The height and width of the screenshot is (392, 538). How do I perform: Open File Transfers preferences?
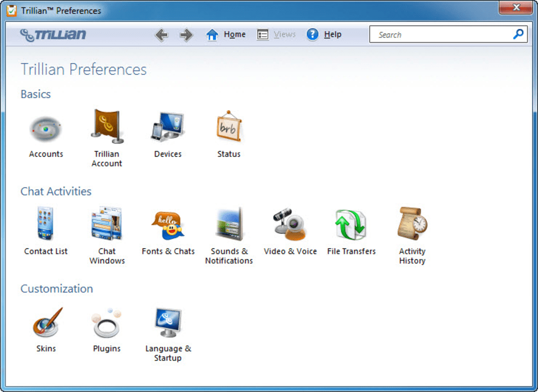tap(351, 233)
